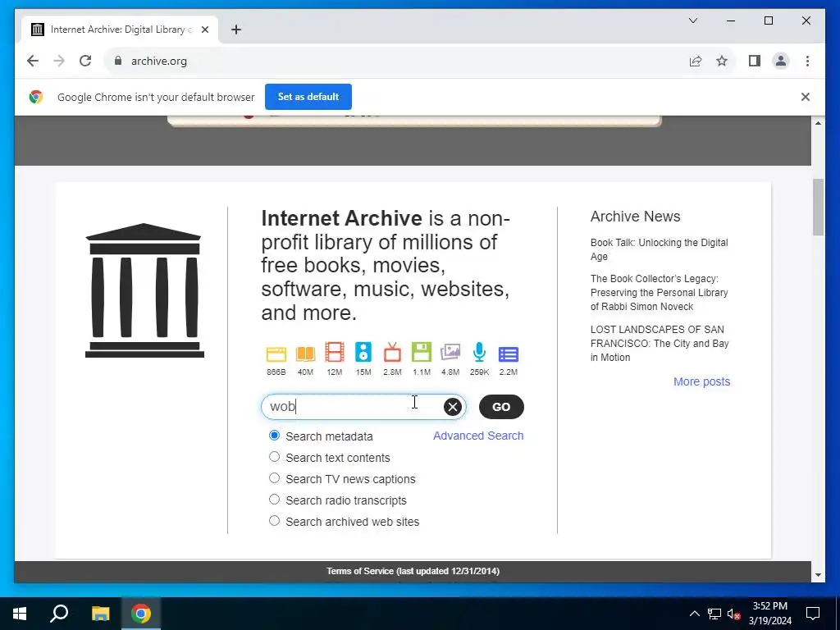Select Search radio transcripts option

coord(274,500)
